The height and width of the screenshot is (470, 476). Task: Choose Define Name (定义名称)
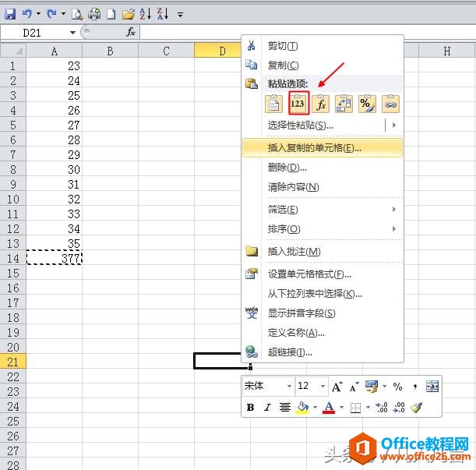pos(323,333)
